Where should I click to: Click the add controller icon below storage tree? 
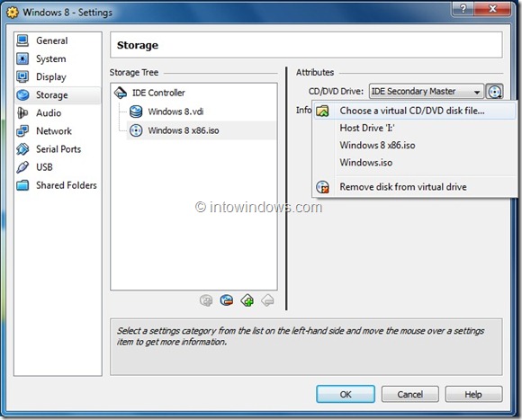click(247, 300)
